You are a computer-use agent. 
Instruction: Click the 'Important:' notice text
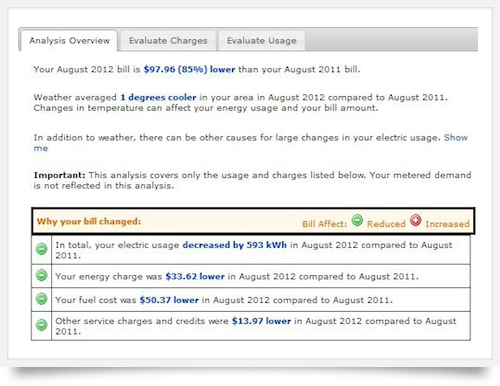60,175
